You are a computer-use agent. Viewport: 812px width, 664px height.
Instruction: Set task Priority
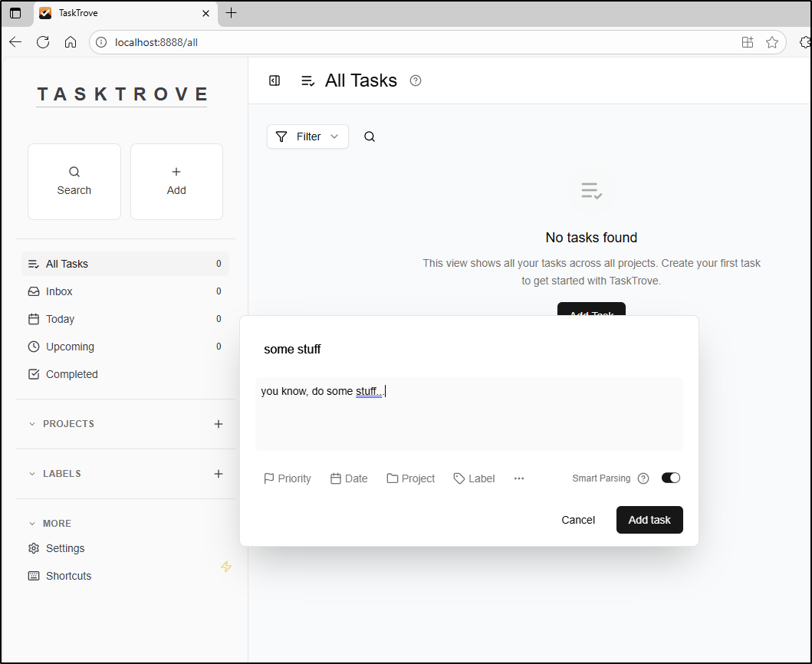coord(288,478)
